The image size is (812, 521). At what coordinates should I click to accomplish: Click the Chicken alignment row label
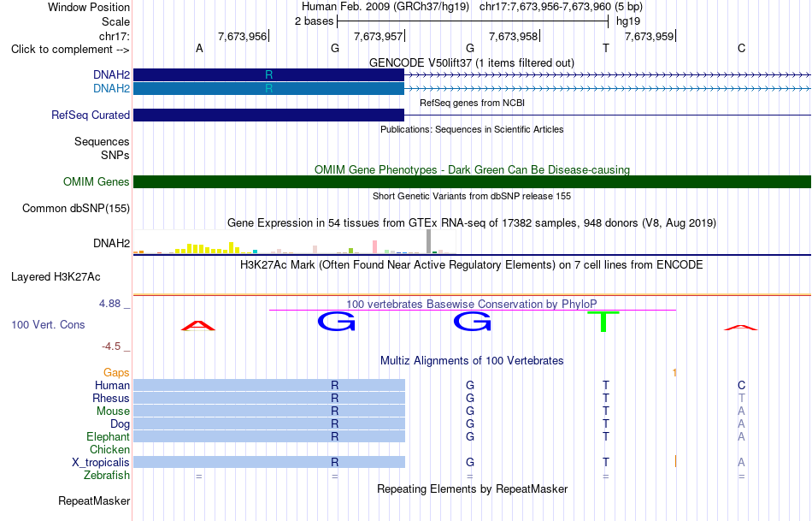click(x=109, y=450)
